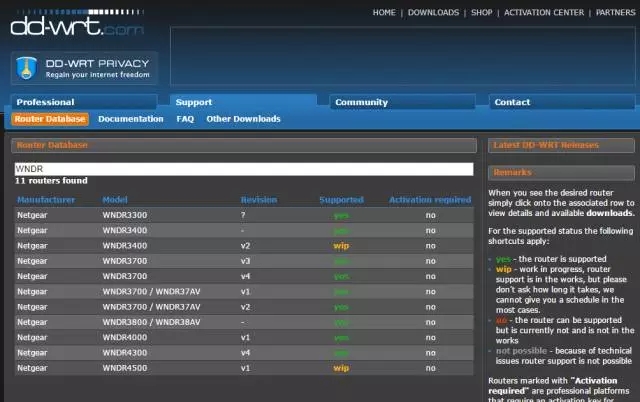The width and height of the screenshot is (640, 402).
Task: Open the PARTNERS link
Action: [x=616, y=13]
